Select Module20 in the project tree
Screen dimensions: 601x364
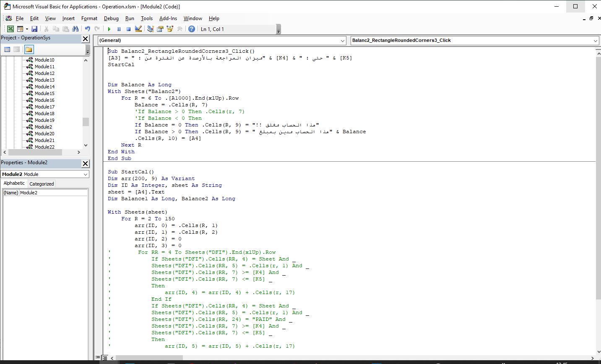tap(44, 134)
